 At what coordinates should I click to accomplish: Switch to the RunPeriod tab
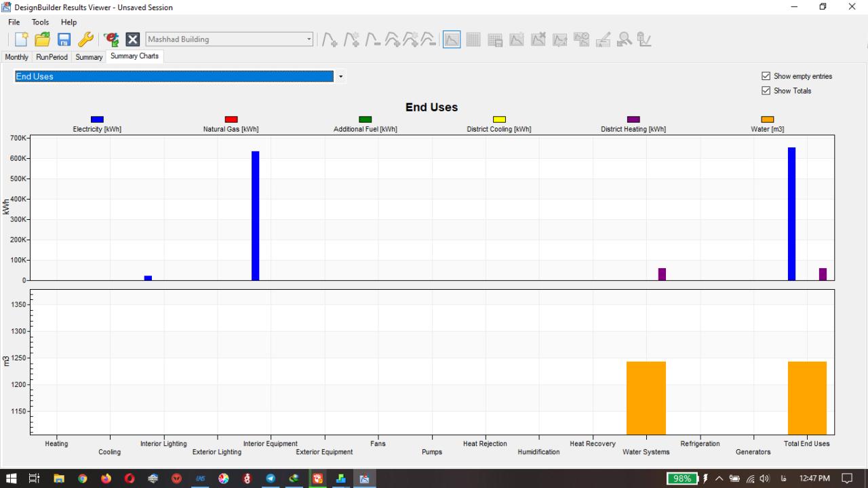[52, 57]
